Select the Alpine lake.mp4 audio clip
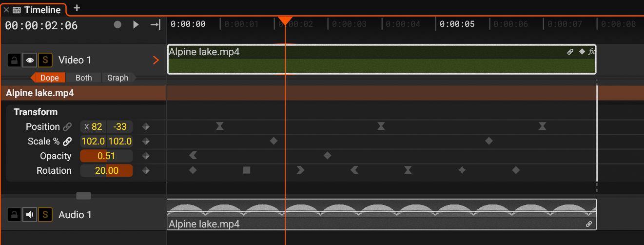644x245 pixels. tap(382, 214)
